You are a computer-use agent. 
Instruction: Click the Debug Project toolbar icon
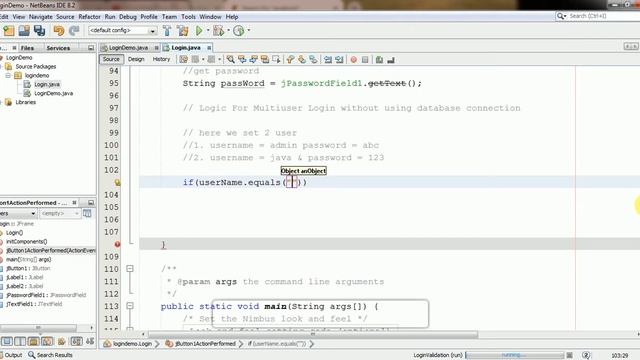click(x=219, y=31)
